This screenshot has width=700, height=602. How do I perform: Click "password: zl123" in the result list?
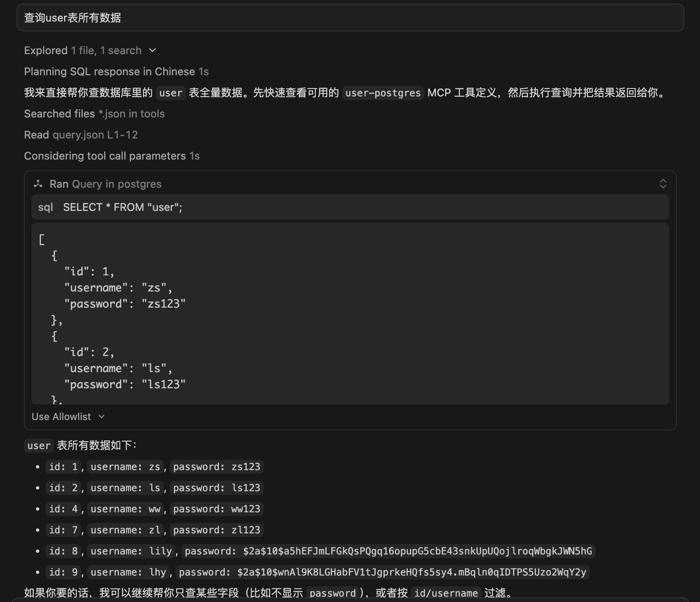(217, 530)
